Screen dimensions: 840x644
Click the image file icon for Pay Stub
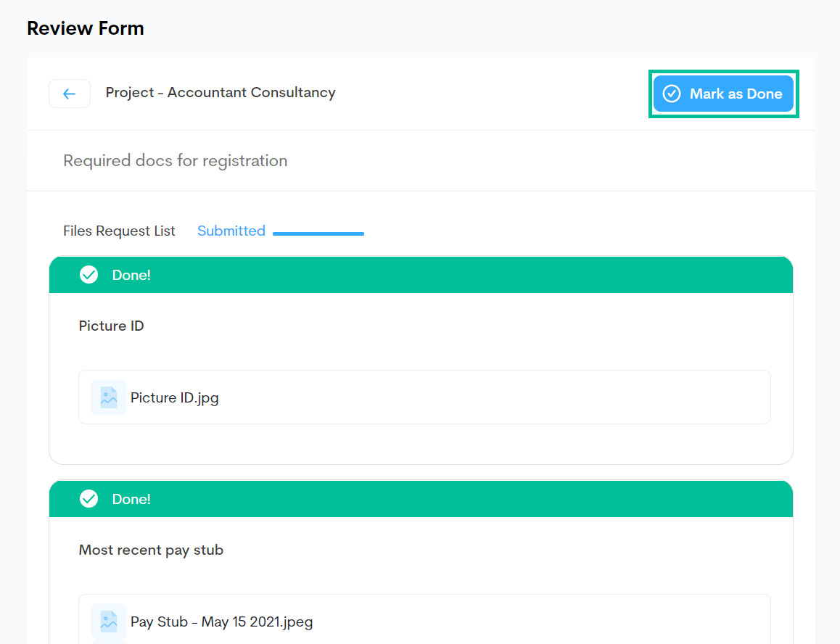109,622
